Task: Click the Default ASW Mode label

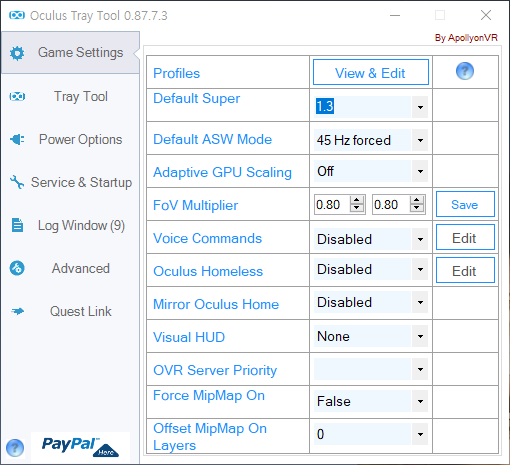Action: [x=212, y=139]
